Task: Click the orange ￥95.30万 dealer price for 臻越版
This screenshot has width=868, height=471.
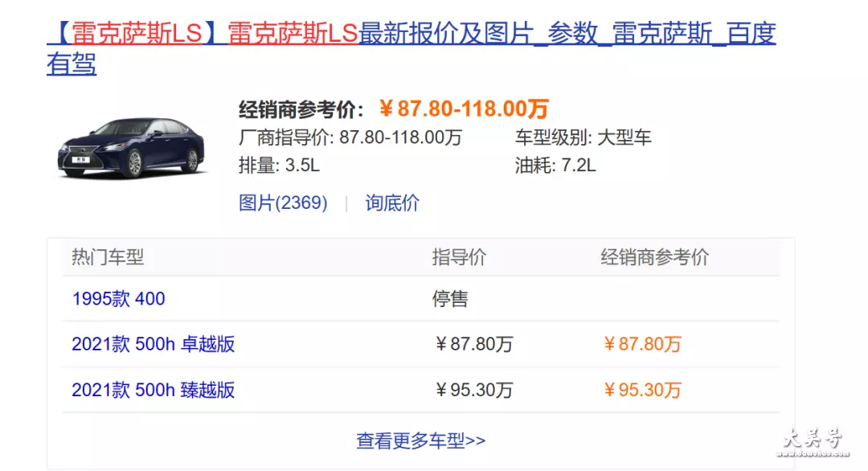Action: point(642,391)
